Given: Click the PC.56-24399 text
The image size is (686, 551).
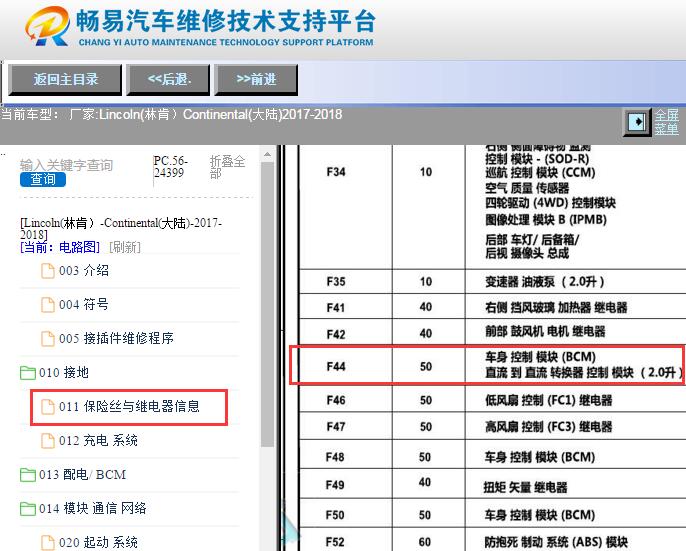Looking at the screenshot, I should coord(171,167).
